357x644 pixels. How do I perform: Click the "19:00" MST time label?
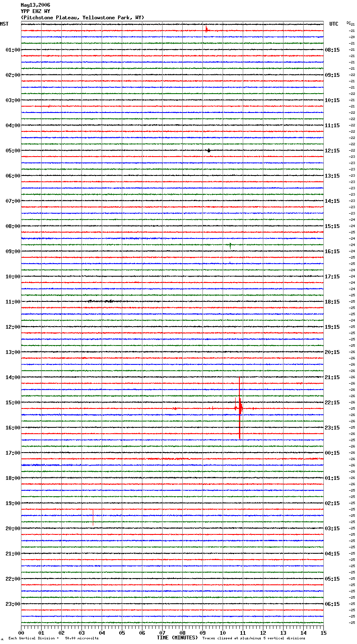pos(13,503)
